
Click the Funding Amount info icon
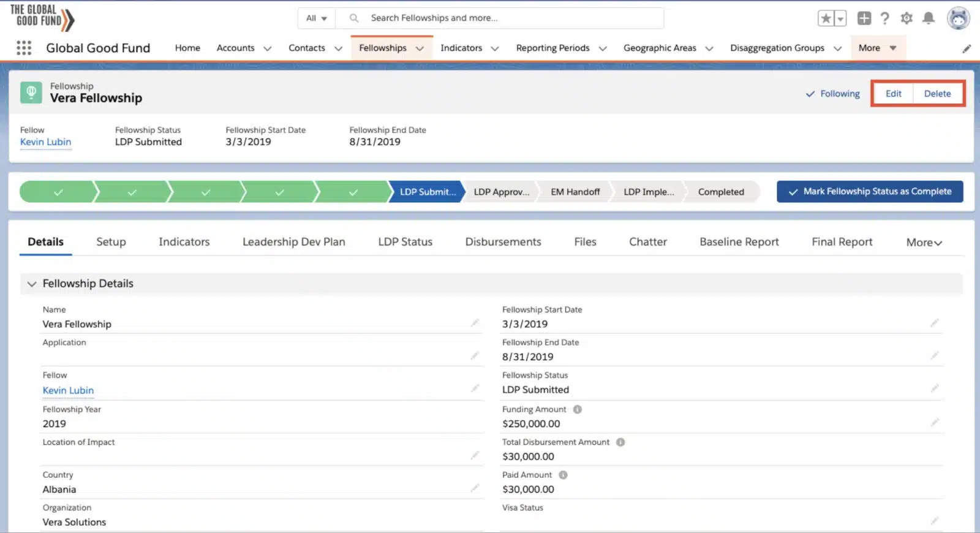pyautogui.click(x=577, y=409)
